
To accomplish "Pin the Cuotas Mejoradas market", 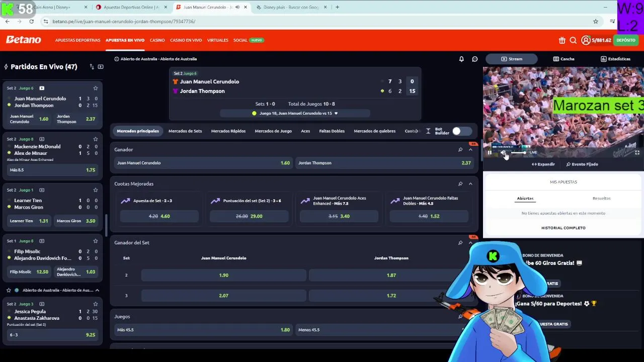I will tap(460, 184).
